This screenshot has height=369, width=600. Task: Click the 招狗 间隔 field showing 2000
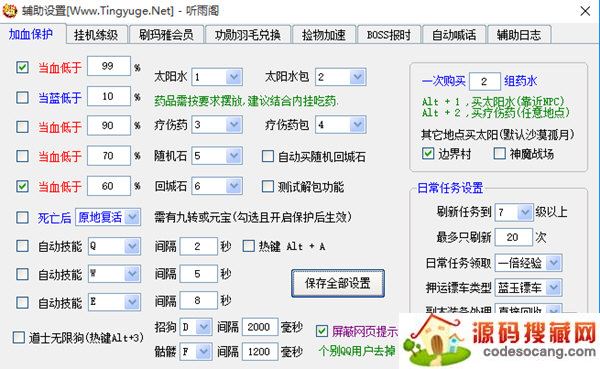[x=260, y=327]
